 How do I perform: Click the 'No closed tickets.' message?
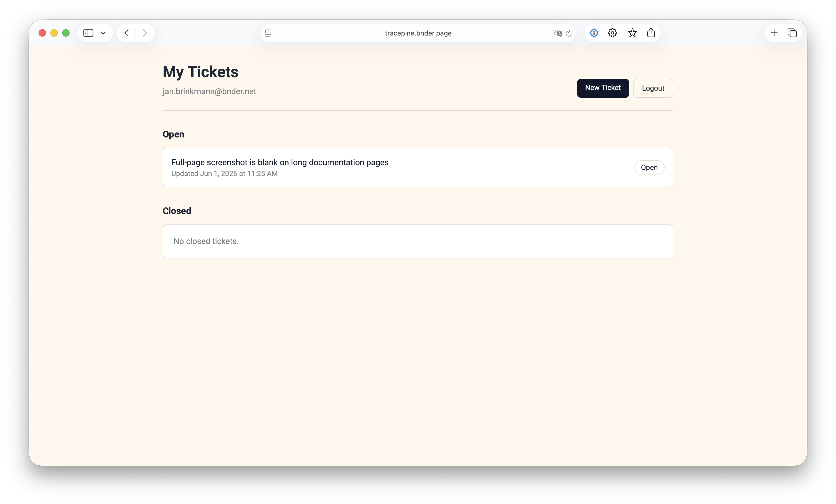[206, 241]
